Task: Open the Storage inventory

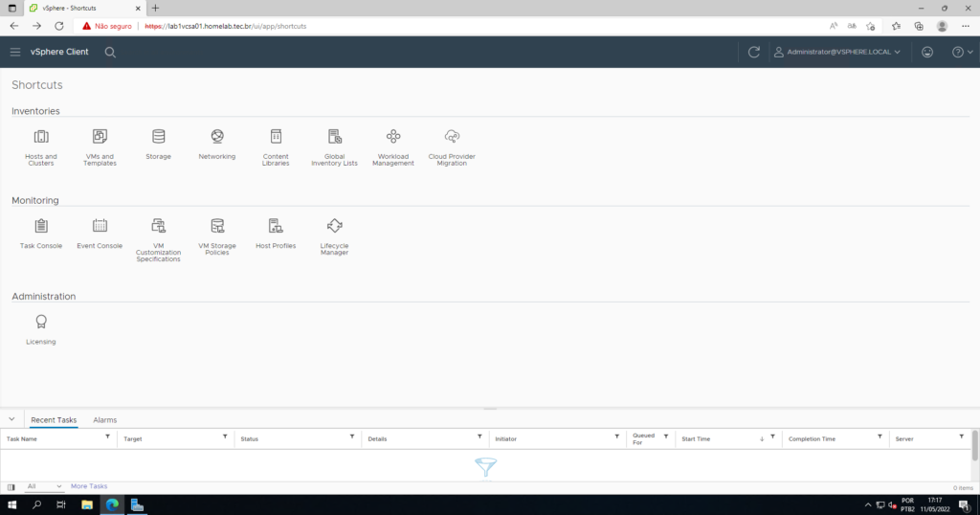Action: coord(158,144)
